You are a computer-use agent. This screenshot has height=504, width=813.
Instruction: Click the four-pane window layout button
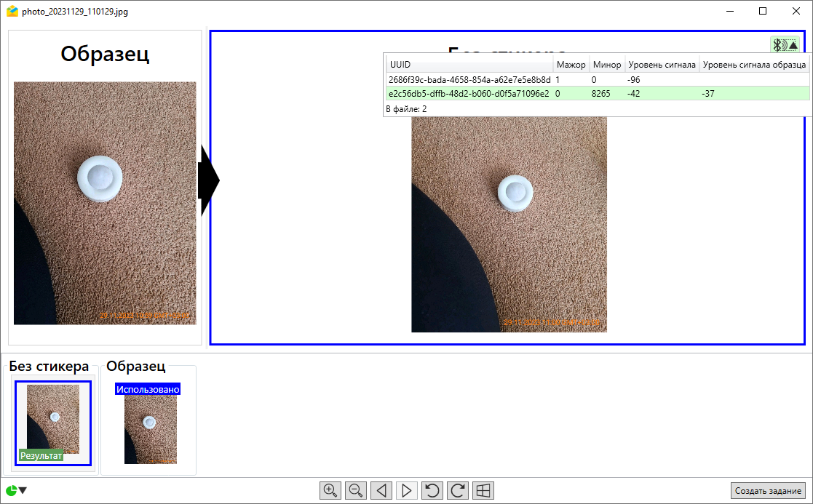point(483,491)
